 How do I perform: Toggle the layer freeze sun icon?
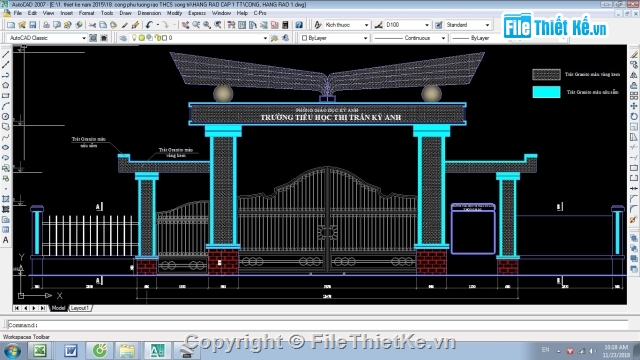tap(142, 38)
